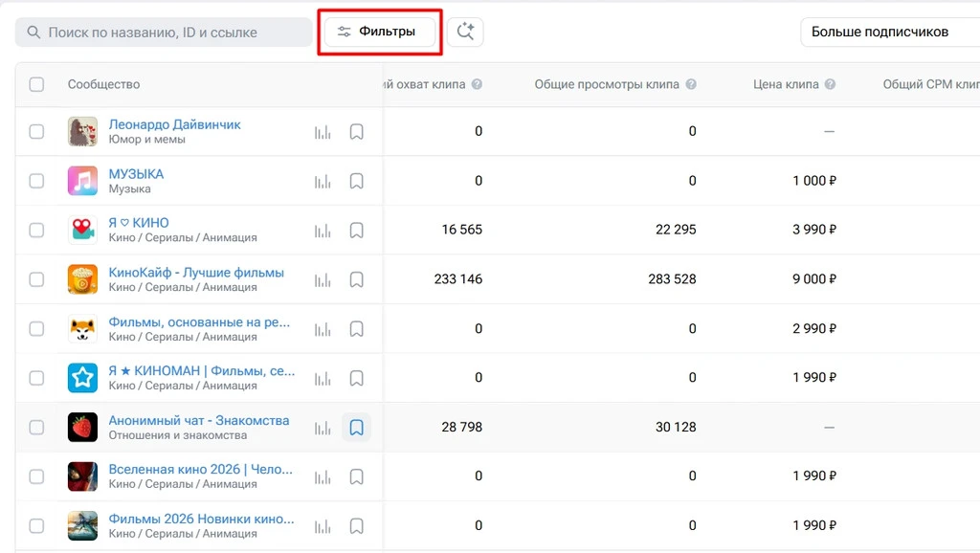Open statistics for Вселенная кино 2026
This screenshot has width=980, height=553.
323,477
